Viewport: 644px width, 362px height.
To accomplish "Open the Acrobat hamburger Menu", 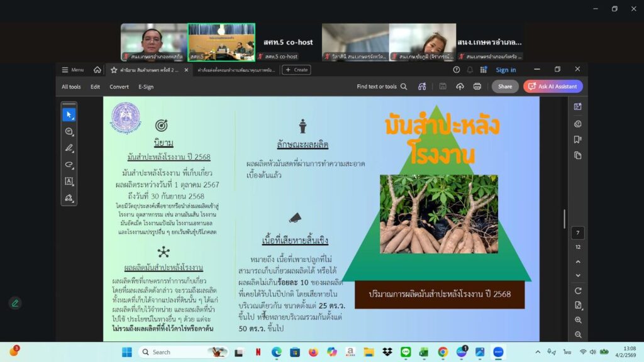I will click(72, 70).
